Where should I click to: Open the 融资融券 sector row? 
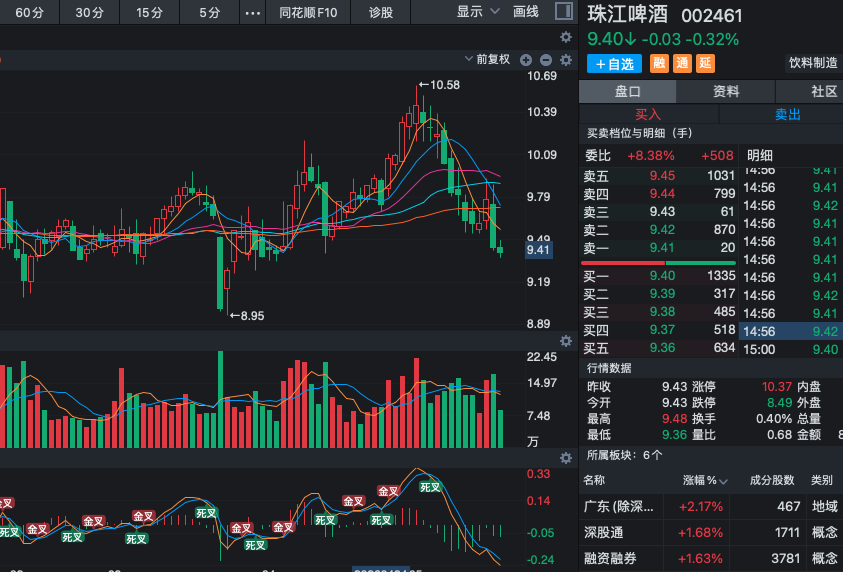pos(711,559)
